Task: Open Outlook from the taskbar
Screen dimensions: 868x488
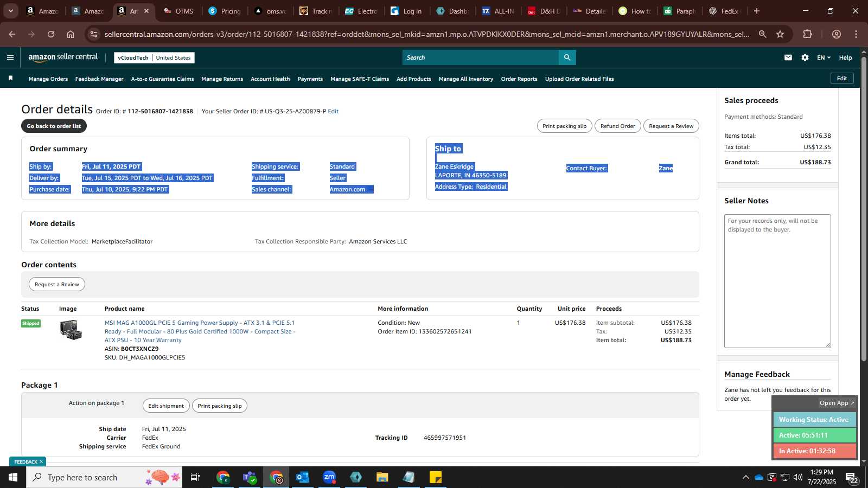Action: [302, 477]
